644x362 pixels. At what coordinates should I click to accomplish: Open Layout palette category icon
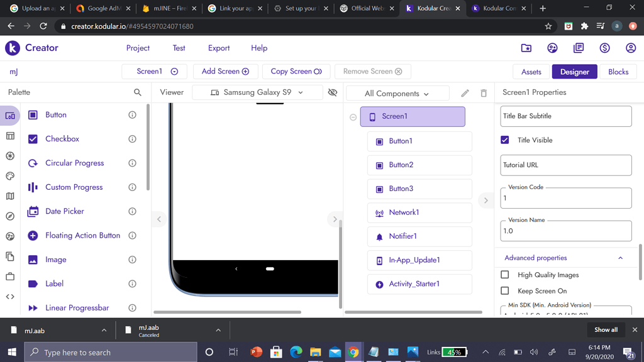(10, 136)
